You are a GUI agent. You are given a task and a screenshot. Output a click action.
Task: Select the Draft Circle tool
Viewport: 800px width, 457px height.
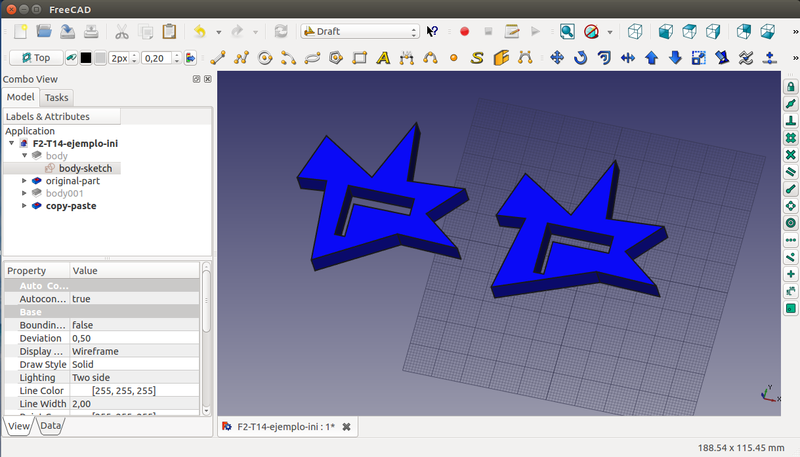coord(264,57)
